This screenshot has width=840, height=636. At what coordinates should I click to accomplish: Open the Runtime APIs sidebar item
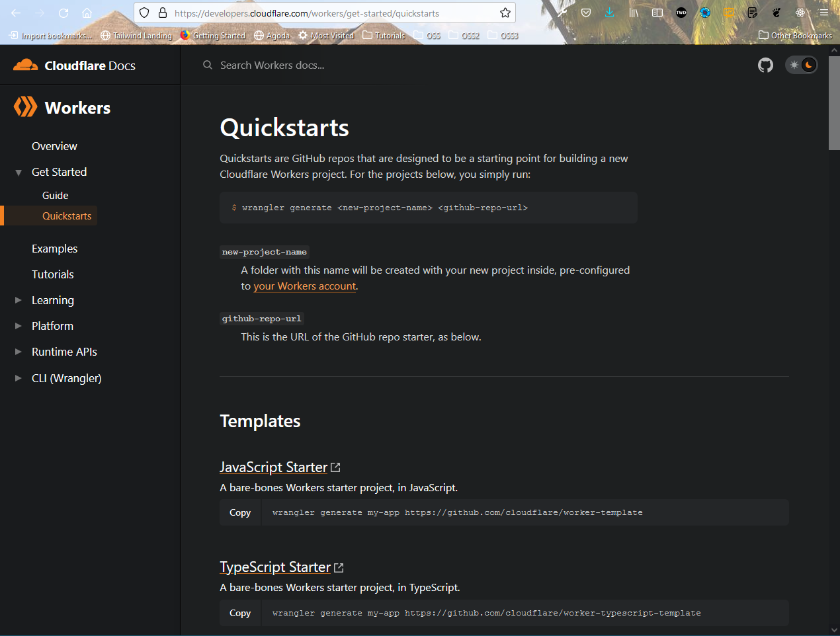pyautogui.click(x=64, y=352)
